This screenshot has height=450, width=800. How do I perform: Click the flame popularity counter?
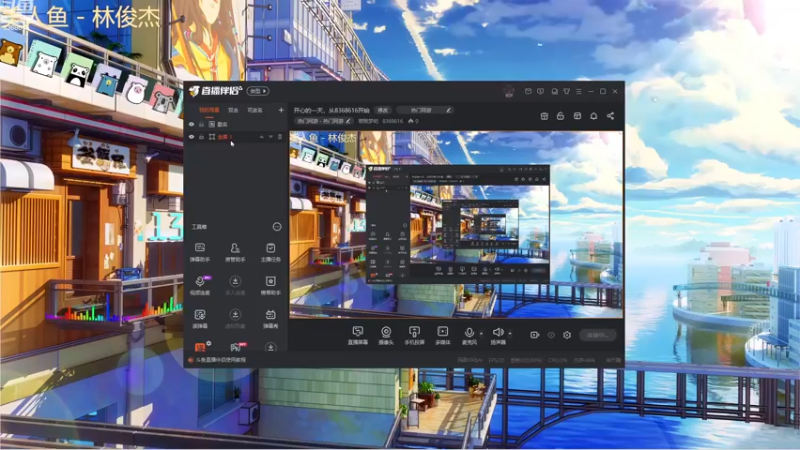point(413,121)
